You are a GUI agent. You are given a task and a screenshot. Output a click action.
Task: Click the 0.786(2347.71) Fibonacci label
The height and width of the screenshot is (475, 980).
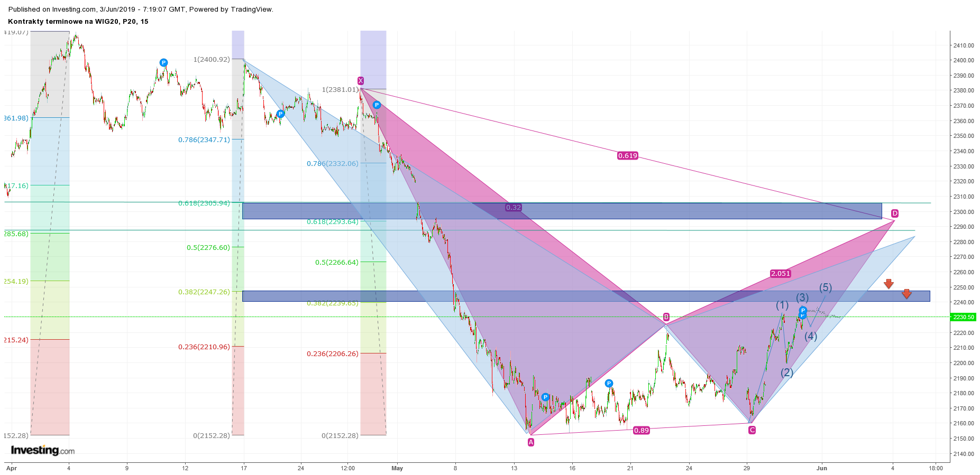click(x=204, y=140)
